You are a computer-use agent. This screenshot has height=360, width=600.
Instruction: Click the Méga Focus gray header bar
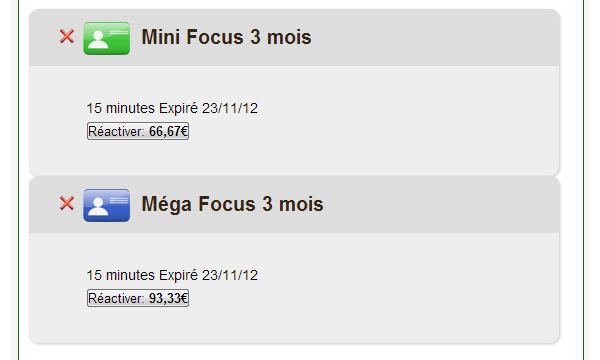(294, 205)
